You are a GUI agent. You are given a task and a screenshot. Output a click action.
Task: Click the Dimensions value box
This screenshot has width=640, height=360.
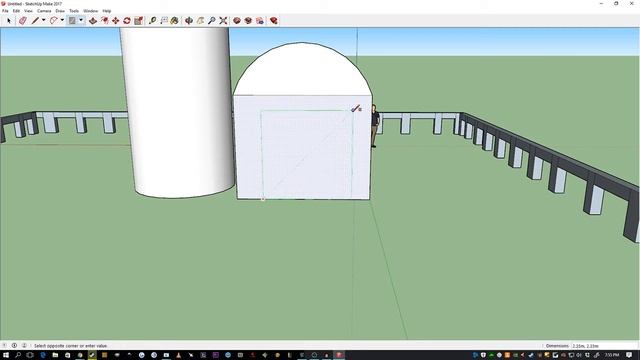pos(604,346)
